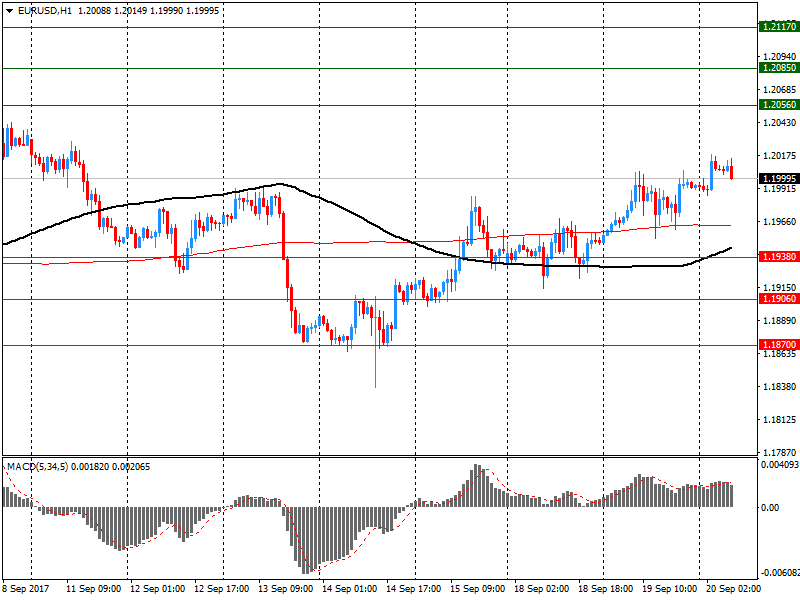The width and height of the screenshot is (800, 600).
Task: Click the 1.18380 price scale value
Action: pyautogui.click(x=780, y=387)
